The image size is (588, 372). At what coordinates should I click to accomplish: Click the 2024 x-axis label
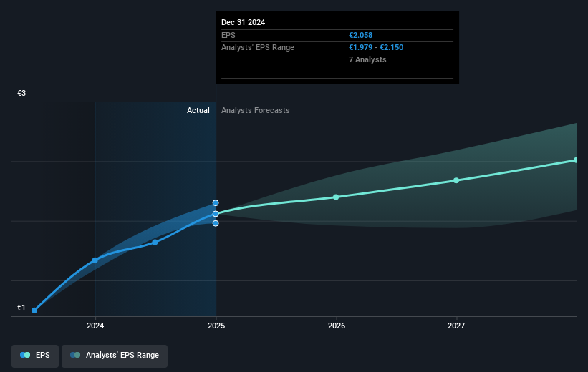(x=95, y=325)
